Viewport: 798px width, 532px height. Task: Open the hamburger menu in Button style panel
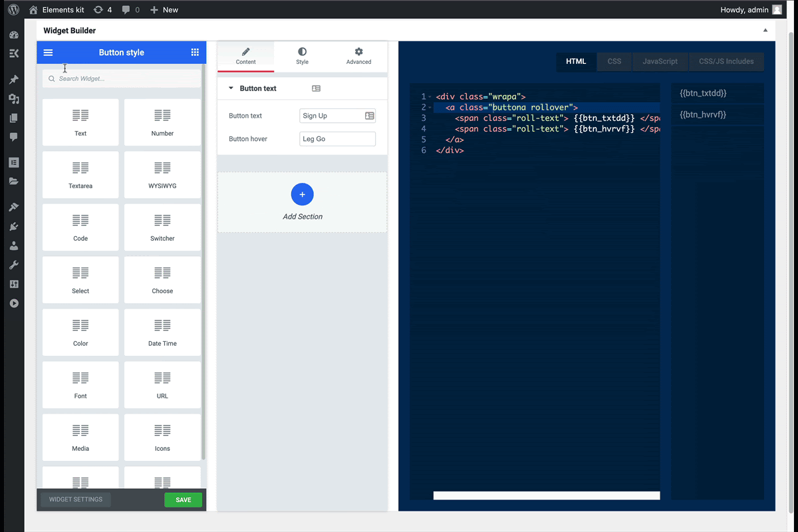tap(48, 52)
